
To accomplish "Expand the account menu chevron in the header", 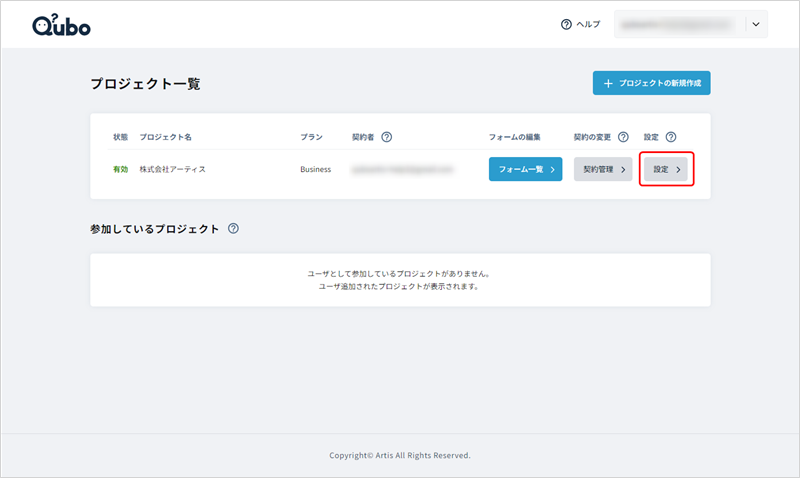I will (755, 25).
